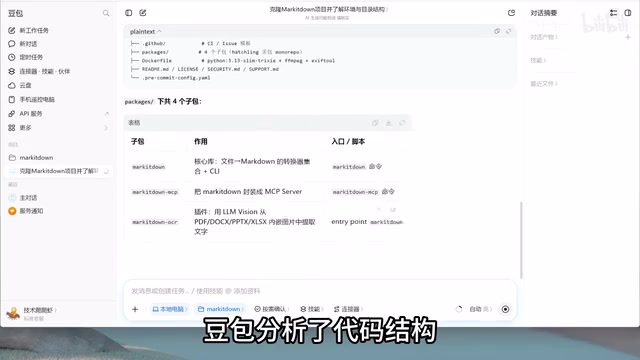Expand the 表格 table fullscreen
640x360 pixels.
coord(402,123)
